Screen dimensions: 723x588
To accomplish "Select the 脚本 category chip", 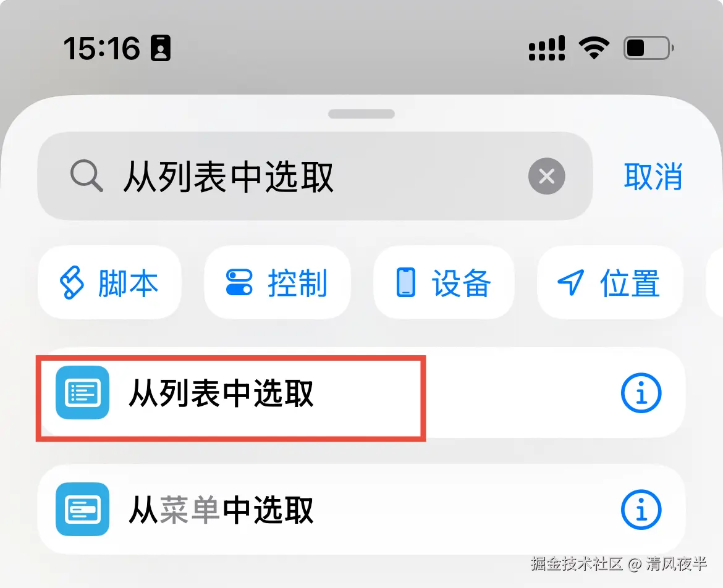I will click(110, 282).
